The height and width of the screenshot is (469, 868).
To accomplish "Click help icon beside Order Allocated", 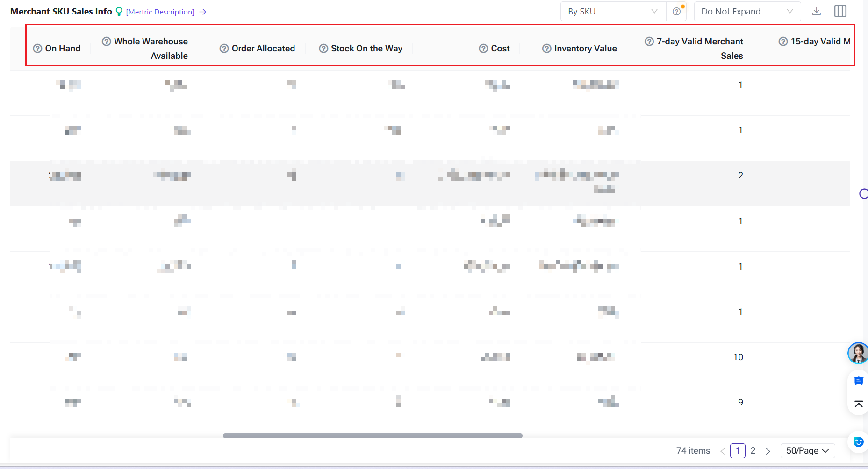I will 224,49.
